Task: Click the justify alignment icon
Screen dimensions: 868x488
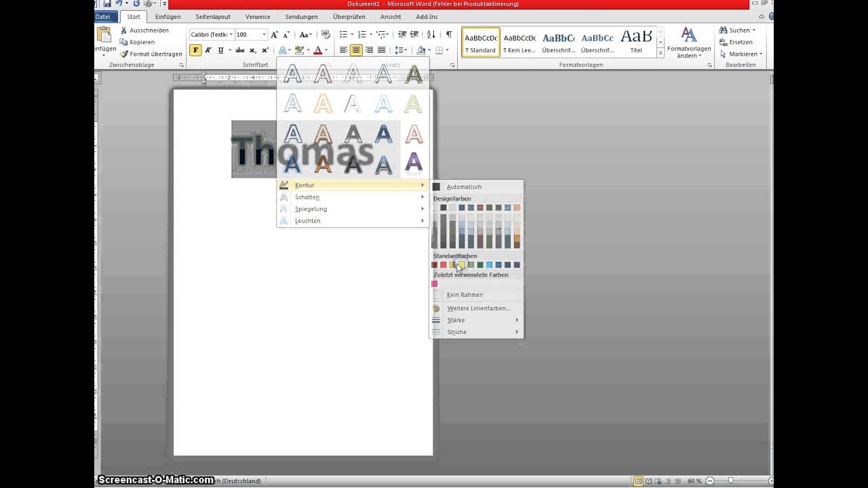Action: point(381,50)
